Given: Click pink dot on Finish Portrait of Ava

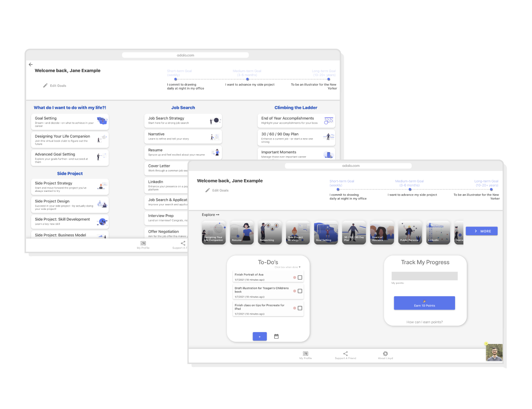Looking at the screenshot, I should (294, 277).
